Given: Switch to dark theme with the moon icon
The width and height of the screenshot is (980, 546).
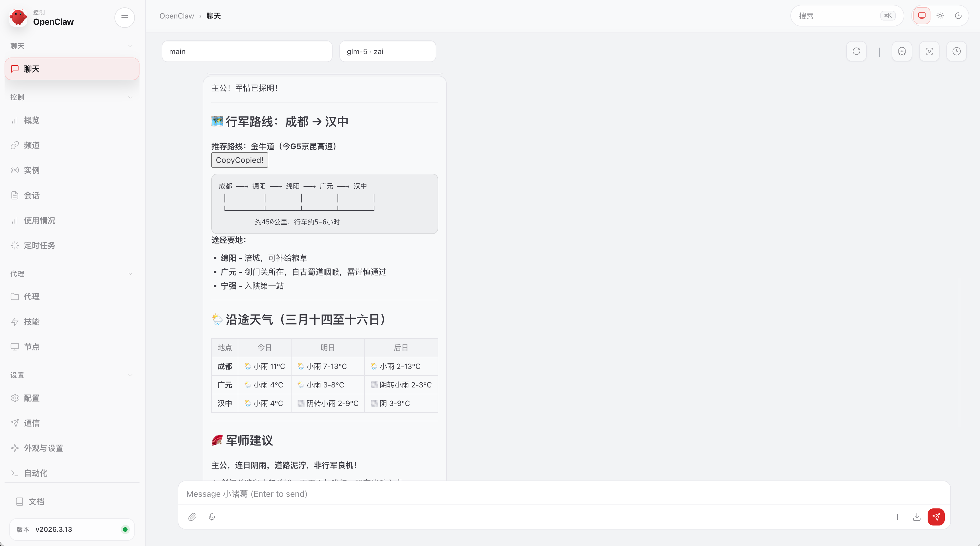Looking at the screenshot, I should point(958,16).
